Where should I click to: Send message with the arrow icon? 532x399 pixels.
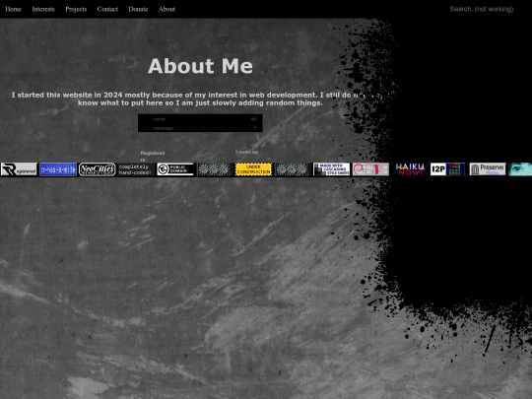[255, 127]
